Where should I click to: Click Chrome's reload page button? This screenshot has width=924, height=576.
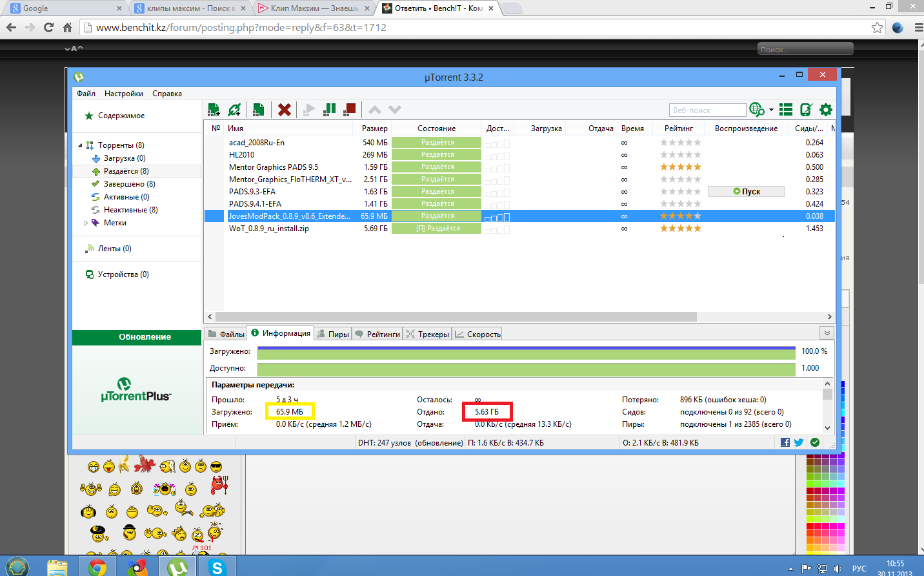(x=48, y=27)
